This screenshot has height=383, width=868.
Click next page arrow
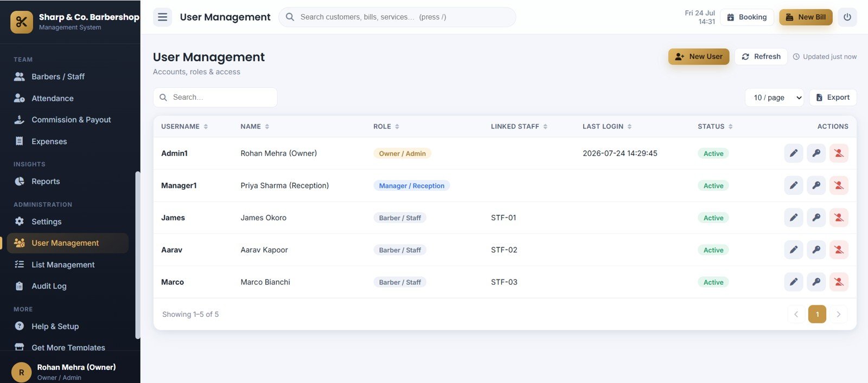[x=838, y=314]
